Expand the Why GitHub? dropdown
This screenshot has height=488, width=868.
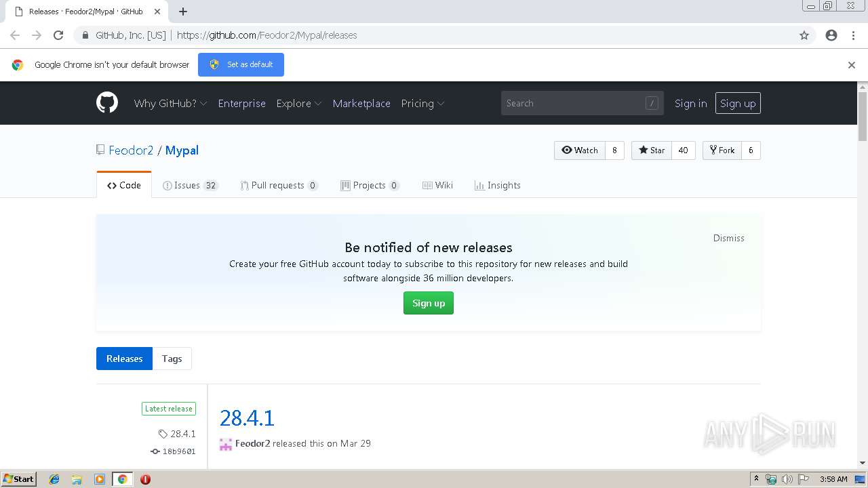[x=170, y=103]
